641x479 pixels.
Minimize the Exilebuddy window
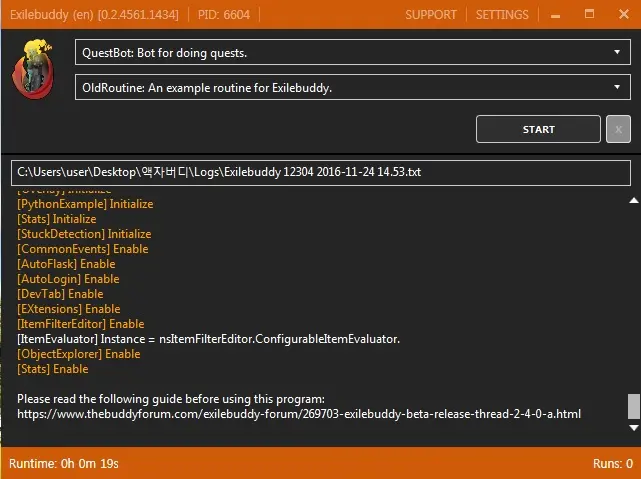(555, 15)
